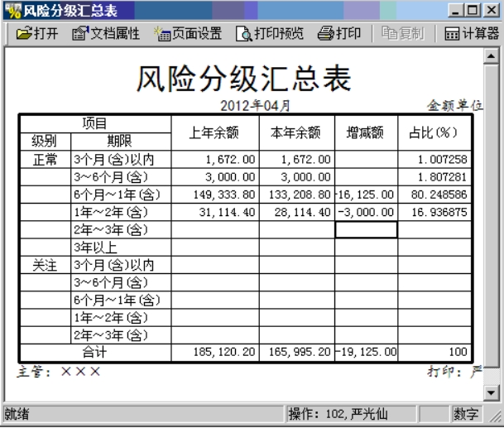Click the 页面设置 toolbar label
504x428 pixels.
[197, 33]
